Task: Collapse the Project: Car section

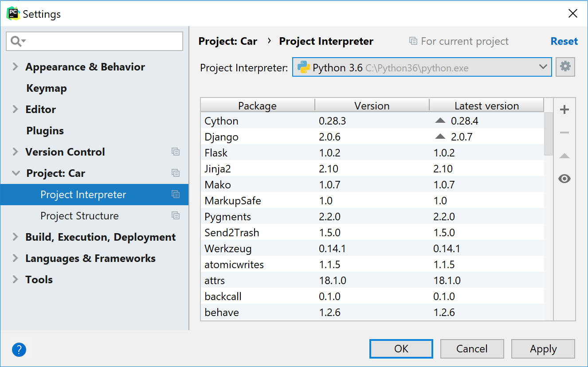Action: [16, 173]
